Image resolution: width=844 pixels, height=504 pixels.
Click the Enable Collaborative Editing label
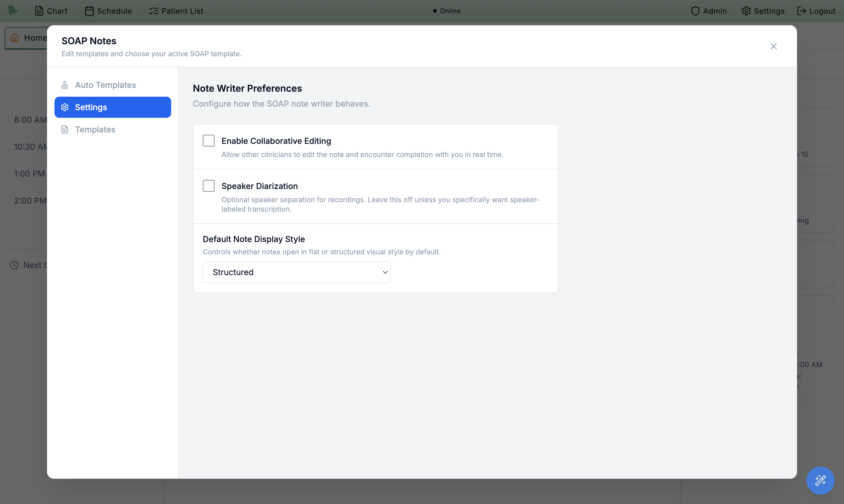pyautogui.click(x=276, y=141)
